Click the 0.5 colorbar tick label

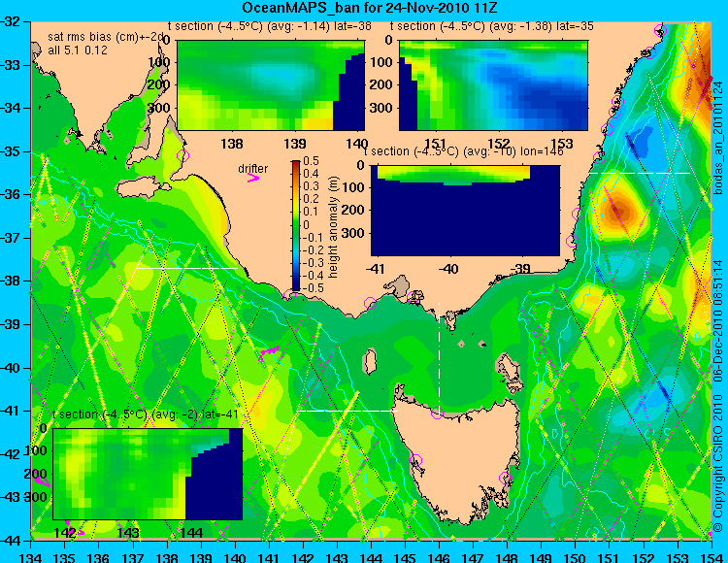coord(311,161)
